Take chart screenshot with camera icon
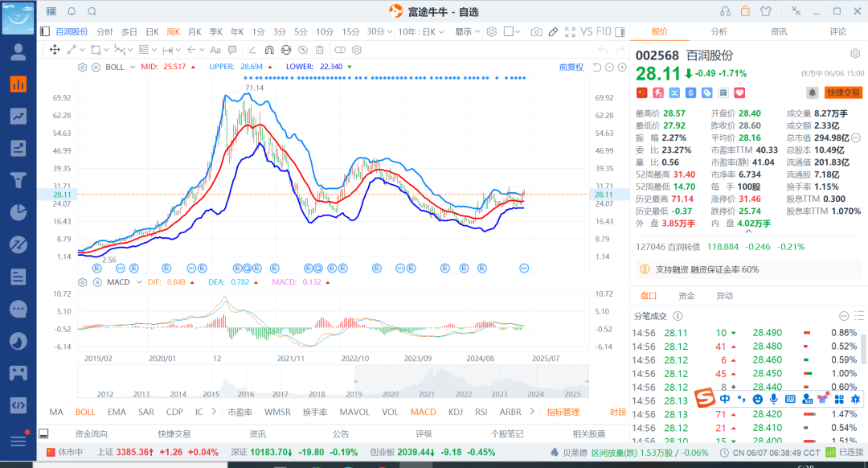Viewport: 868px width, 468px height. pos(536,32)
